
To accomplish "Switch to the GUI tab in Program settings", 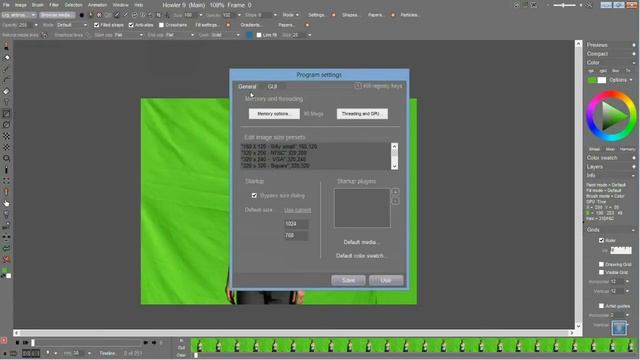I will 272,87.
